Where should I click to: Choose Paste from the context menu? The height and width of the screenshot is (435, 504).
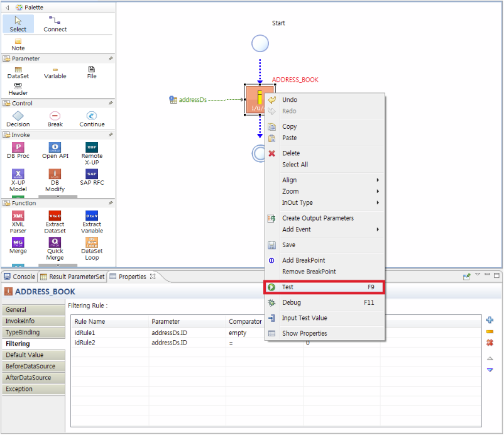point(324,138)
